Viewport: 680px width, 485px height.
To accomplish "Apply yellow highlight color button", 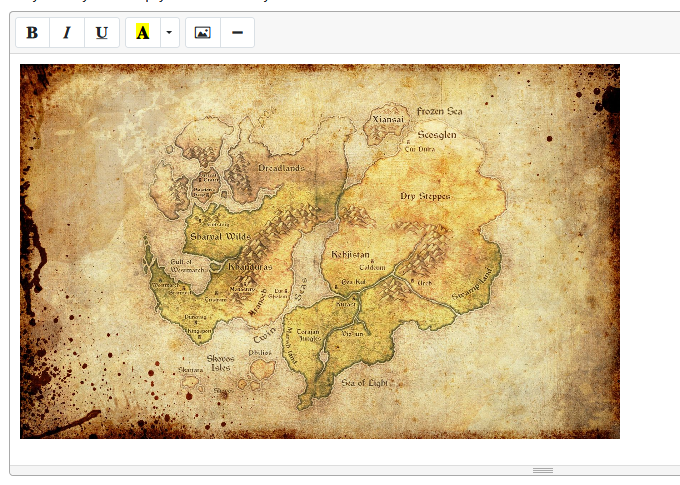I will 143,33.
